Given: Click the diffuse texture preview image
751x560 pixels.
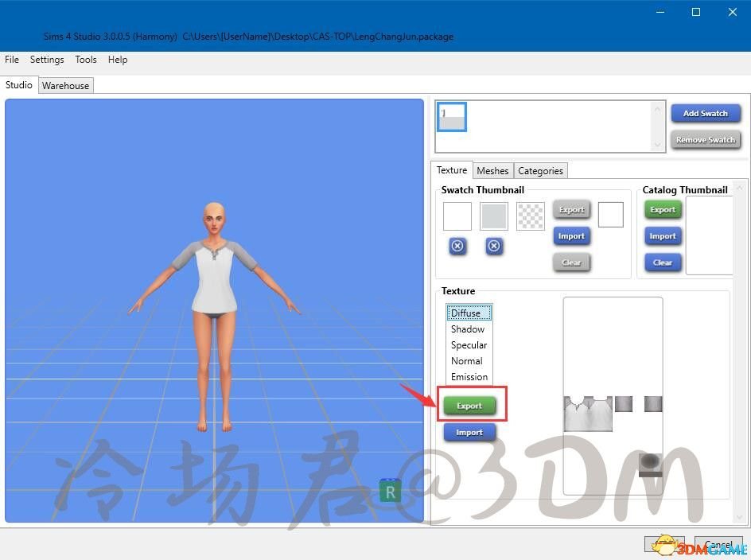Looking at the screenshot, I should (613, 395).
